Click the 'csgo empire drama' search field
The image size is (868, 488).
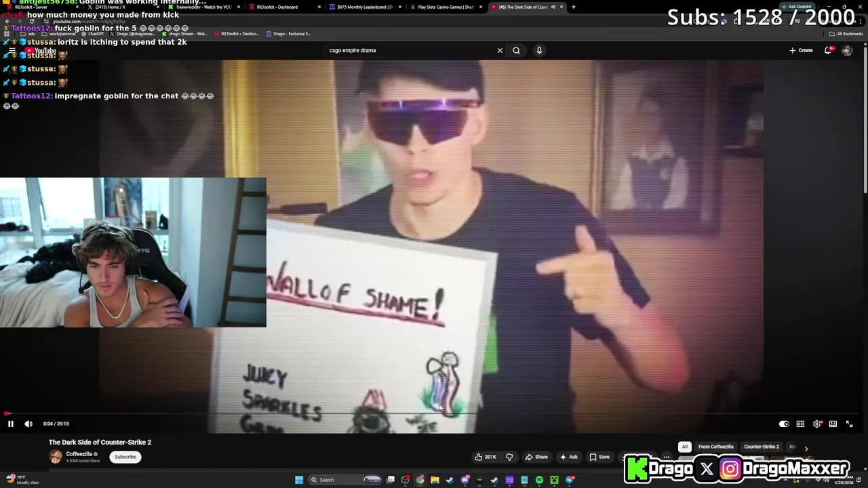coord(410,50)
